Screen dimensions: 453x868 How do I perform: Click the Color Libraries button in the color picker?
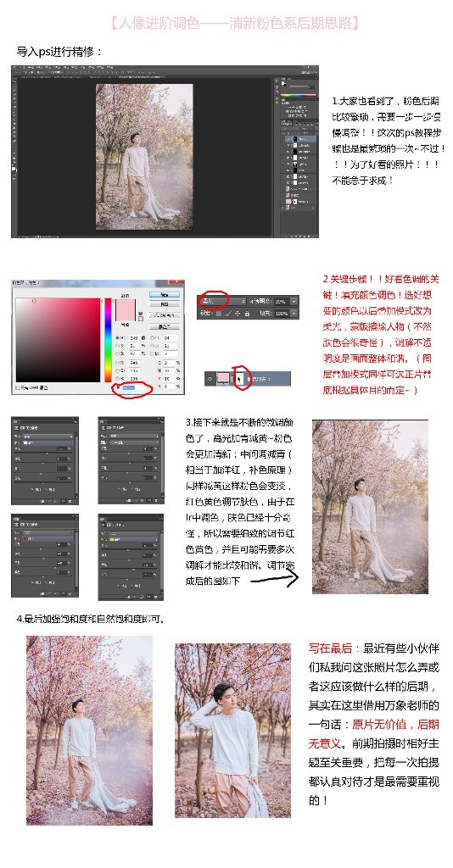[165, 315]
